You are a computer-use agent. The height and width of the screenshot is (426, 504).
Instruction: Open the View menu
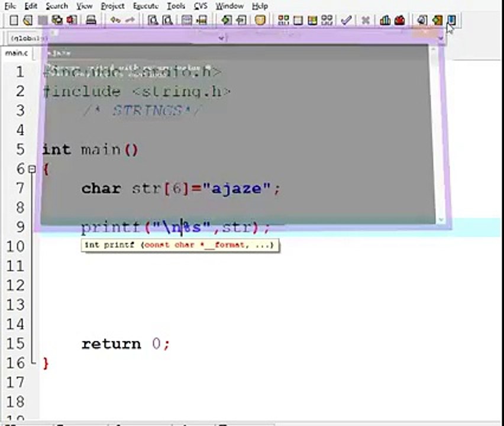(x=84, y=6)
